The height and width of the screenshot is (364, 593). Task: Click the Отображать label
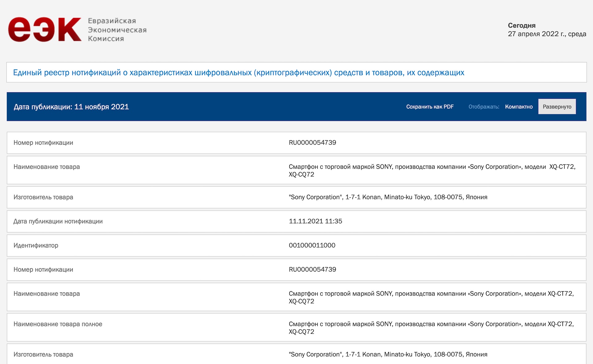484,107
